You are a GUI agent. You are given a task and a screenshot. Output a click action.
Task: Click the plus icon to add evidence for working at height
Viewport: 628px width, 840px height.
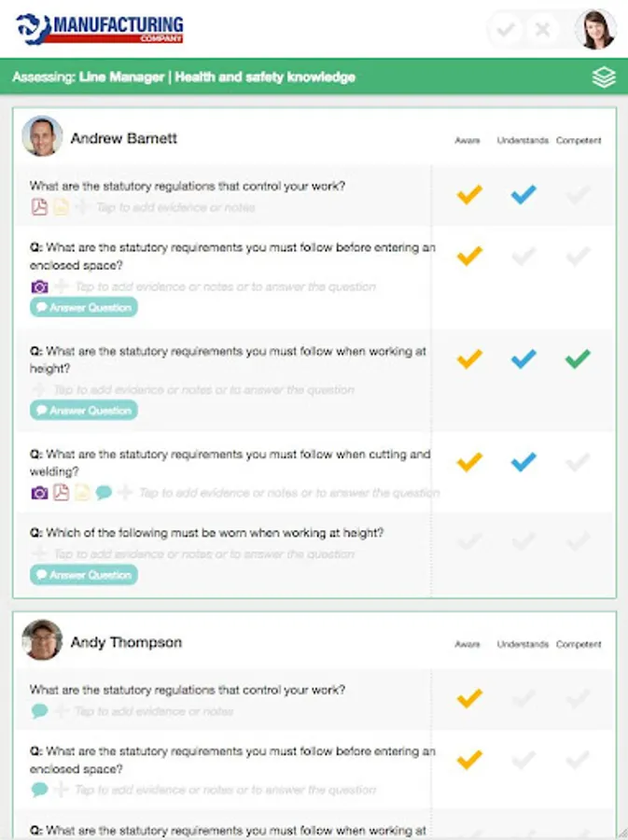39,390
